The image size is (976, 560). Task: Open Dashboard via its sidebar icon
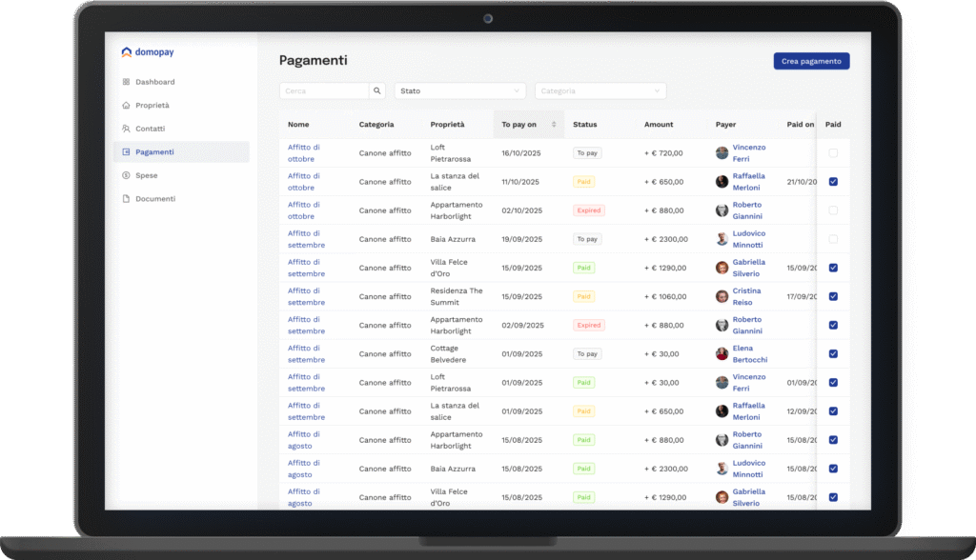126,82
